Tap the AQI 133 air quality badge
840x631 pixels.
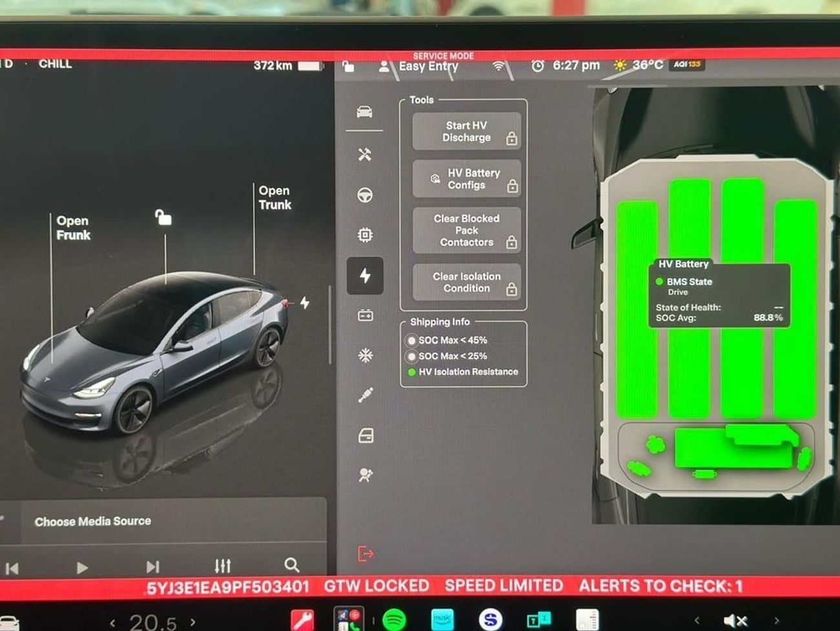point(687,65)
